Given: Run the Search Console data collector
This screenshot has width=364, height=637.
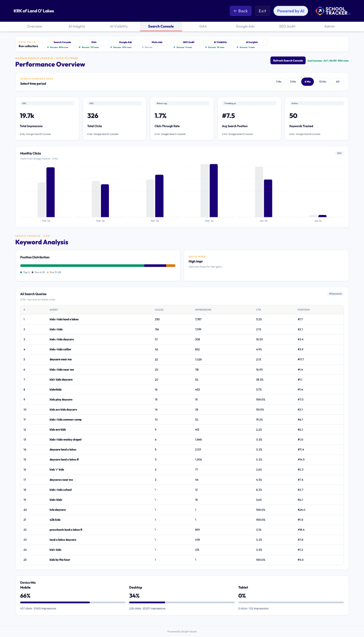Looking at the screenshot, I should (x=62, y=42).
